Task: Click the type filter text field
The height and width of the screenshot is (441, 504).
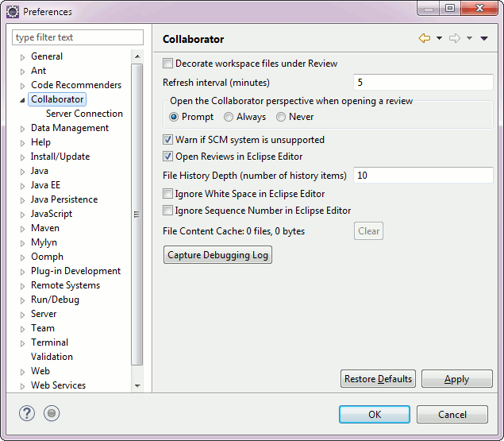Action: pyautogui.click(x=78, y=37)
